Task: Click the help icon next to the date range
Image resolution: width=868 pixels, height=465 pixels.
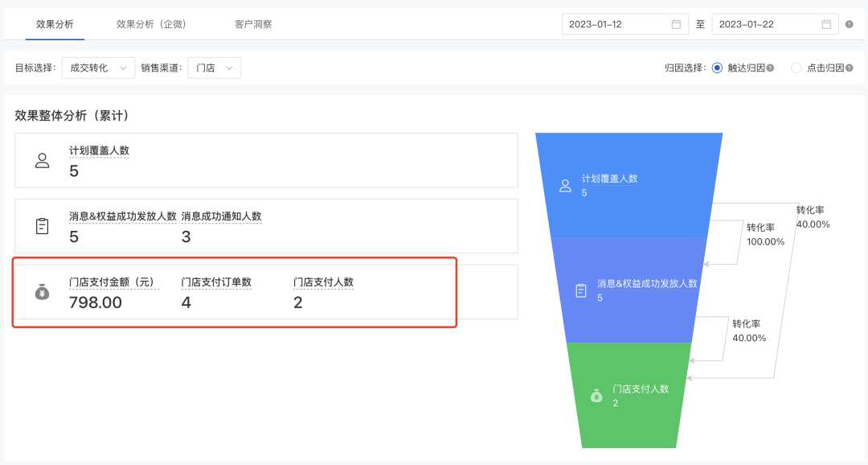Action: (x=850, y=24)
